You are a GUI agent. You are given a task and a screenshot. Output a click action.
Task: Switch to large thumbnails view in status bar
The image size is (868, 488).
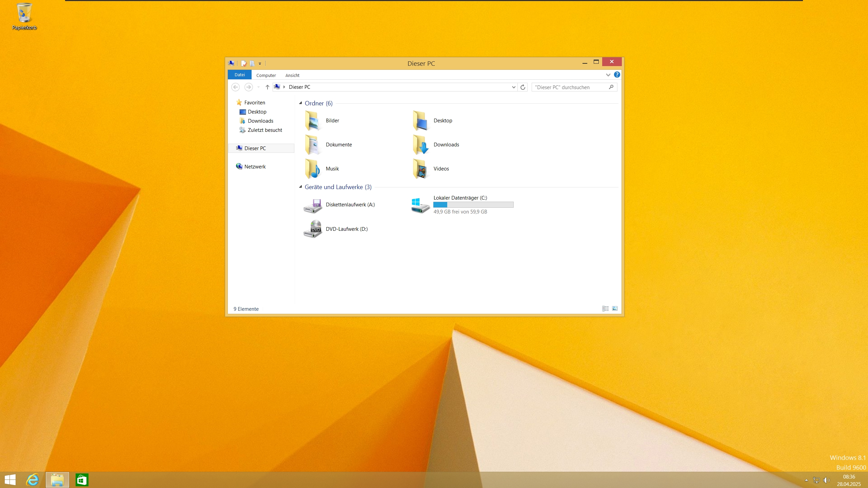coord(615,309)
